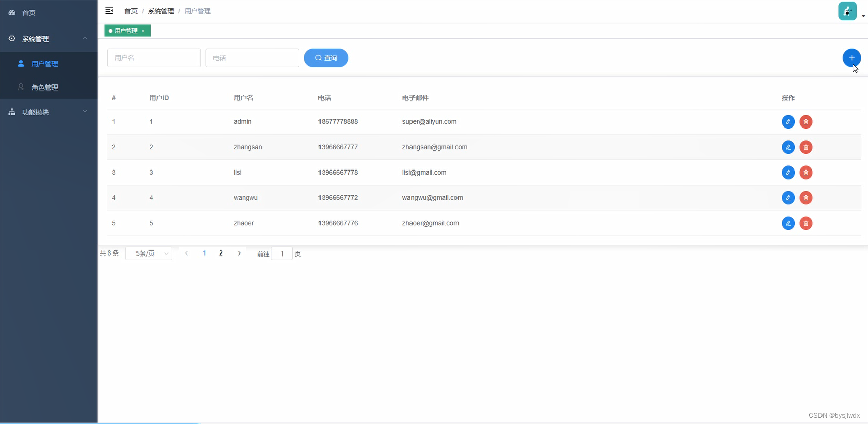The height and width of the screenshot is (424, 868).
Task: Click email zhangsan@gmail.com
Action: pos(435,147)
